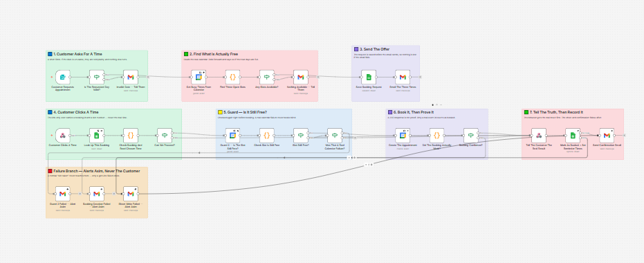The height and width of the screenshot is (263, 644).
Task: Open the 'Was That A Real Calendar Failure?' node
Action: pyautogui.click(x=335, y=135)
